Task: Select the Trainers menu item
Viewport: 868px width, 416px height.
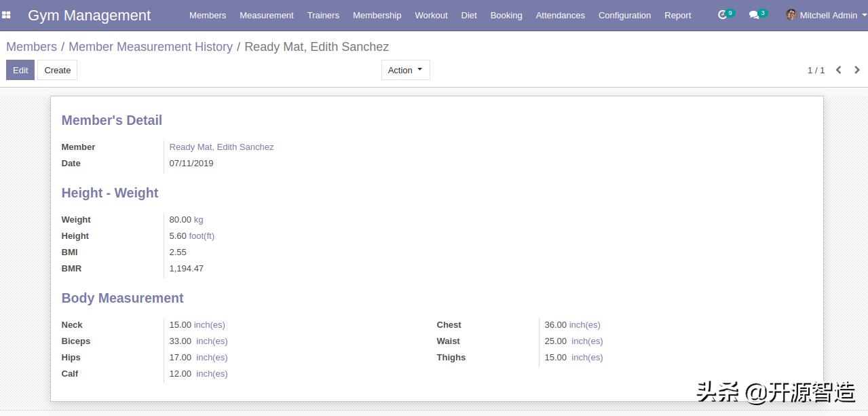Action: pos(323,15)
